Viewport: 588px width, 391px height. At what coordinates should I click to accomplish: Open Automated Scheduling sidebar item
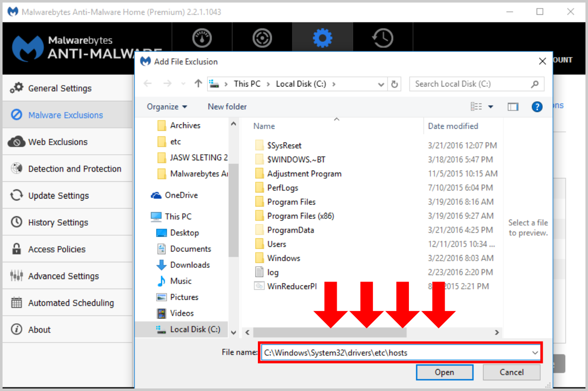[68, 303]
